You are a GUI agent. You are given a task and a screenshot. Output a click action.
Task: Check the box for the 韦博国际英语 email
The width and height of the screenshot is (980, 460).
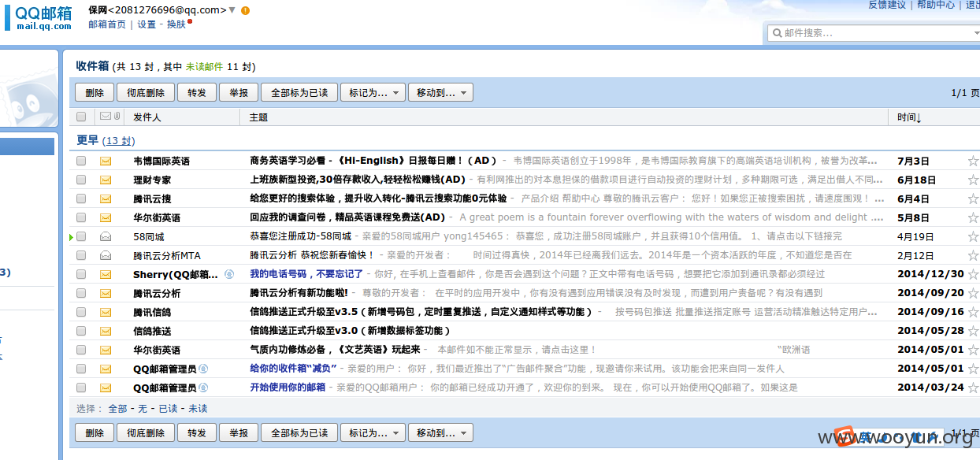click(x=81, y=161)
